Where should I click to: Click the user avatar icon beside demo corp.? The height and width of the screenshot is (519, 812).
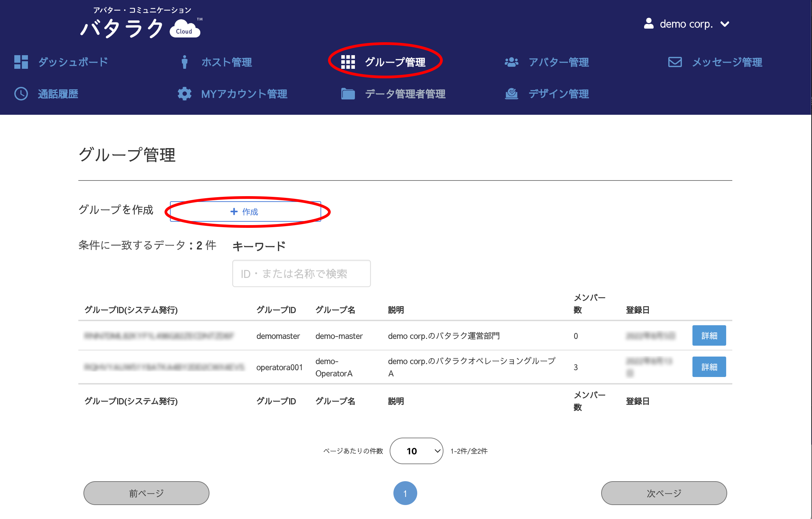point(649,24)
